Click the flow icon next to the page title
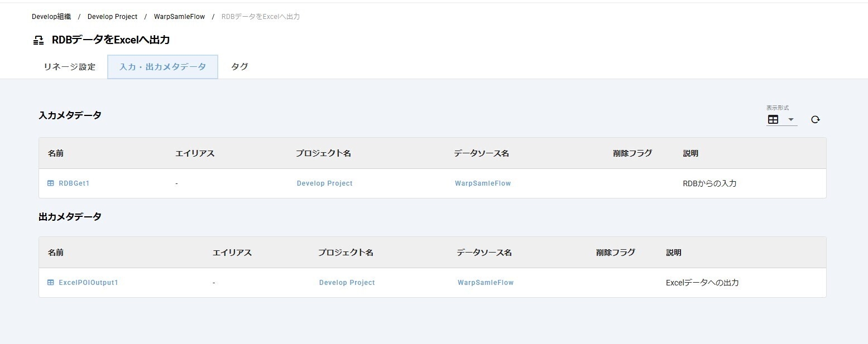 coord(38,40)
